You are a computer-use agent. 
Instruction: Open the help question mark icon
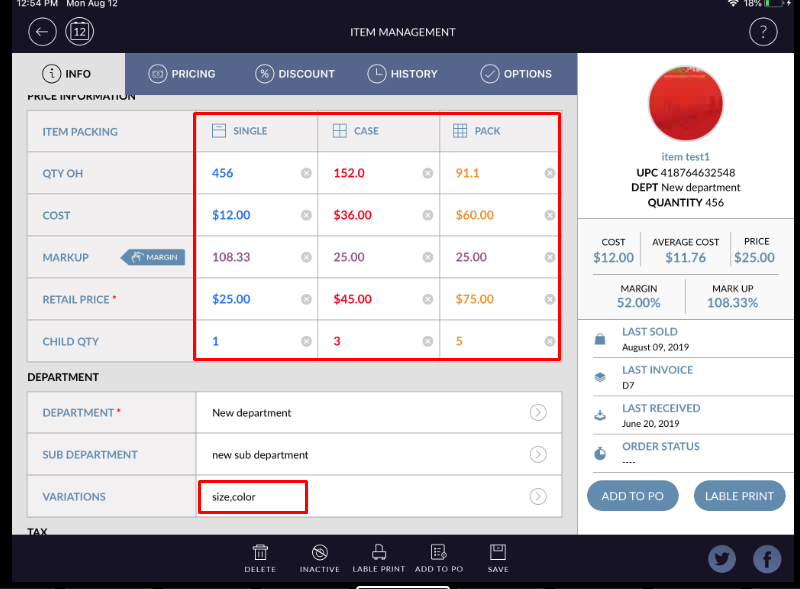(x=763, y=32)
